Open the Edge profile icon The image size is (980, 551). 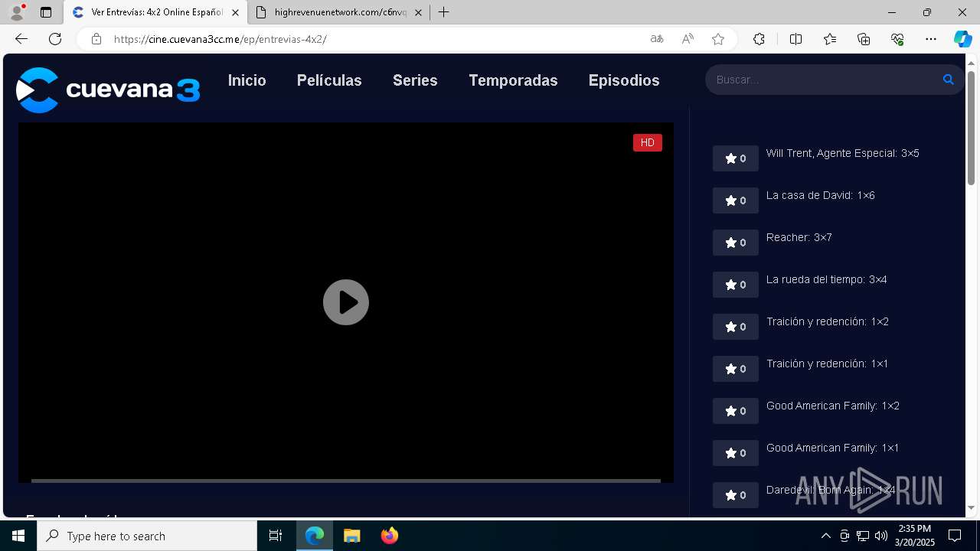pyautogui.click(x=17, y=12)
